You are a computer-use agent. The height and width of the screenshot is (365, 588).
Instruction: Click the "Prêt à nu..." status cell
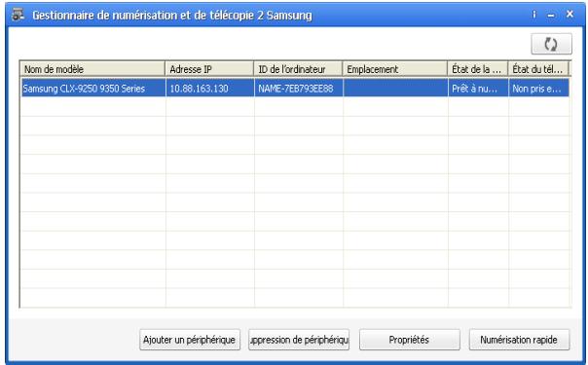pos(478,89)
